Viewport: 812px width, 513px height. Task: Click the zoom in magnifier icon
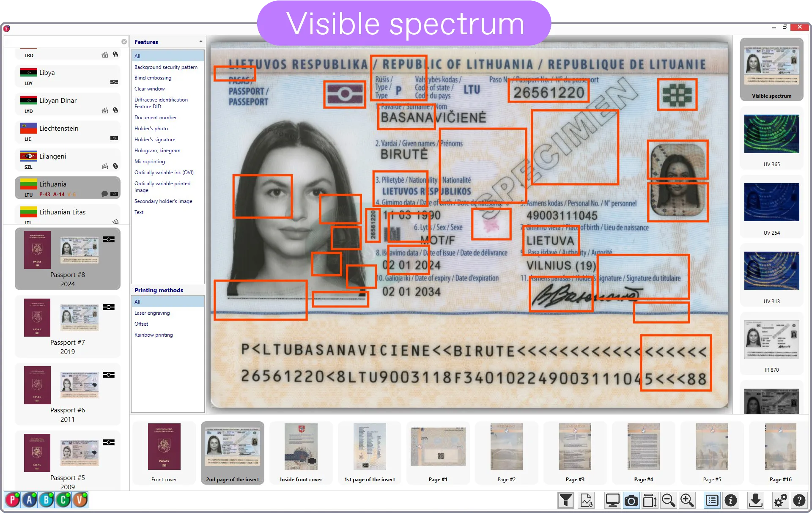(687, 500)
